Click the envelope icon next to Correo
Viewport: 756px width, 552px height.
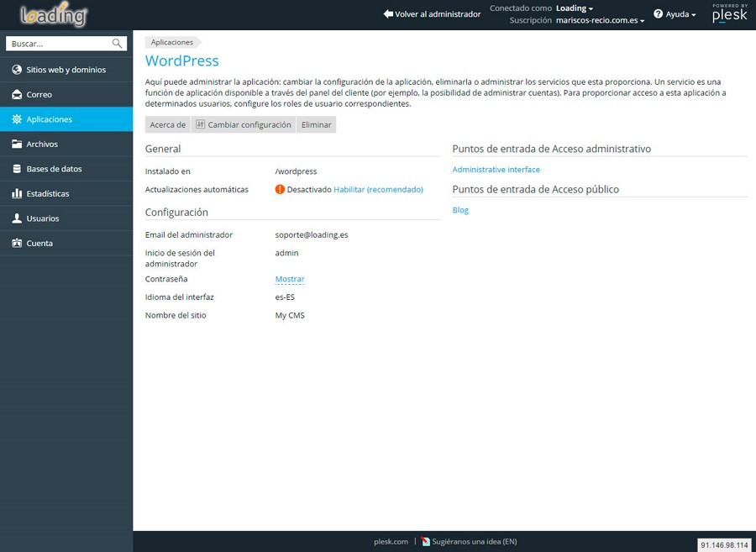pyautogui.click(x=17, y=94)
